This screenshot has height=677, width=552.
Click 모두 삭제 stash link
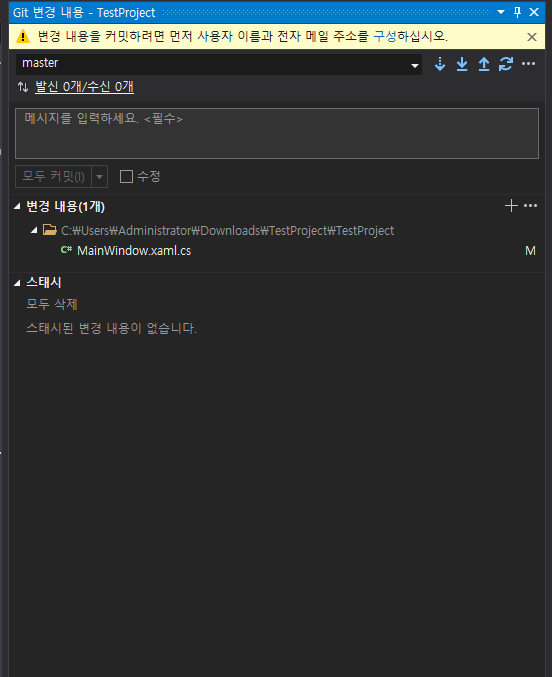(x=52, y=304)
